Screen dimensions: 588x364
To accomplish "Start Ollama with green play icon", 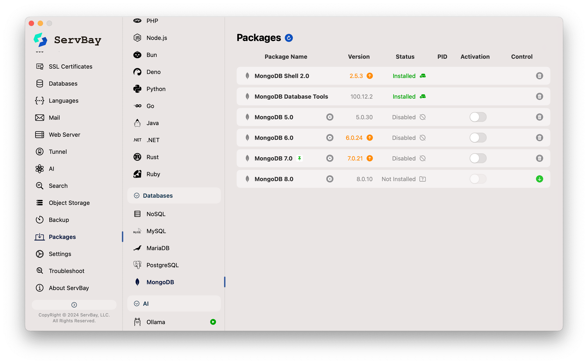I will pyautogui.click(x=213, y=322).
